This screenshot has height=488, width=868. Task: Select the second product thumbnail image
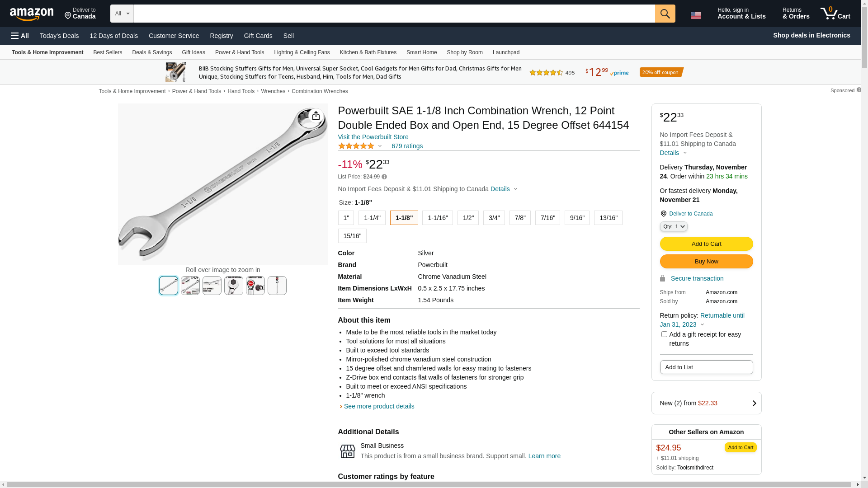pos(190,286)
